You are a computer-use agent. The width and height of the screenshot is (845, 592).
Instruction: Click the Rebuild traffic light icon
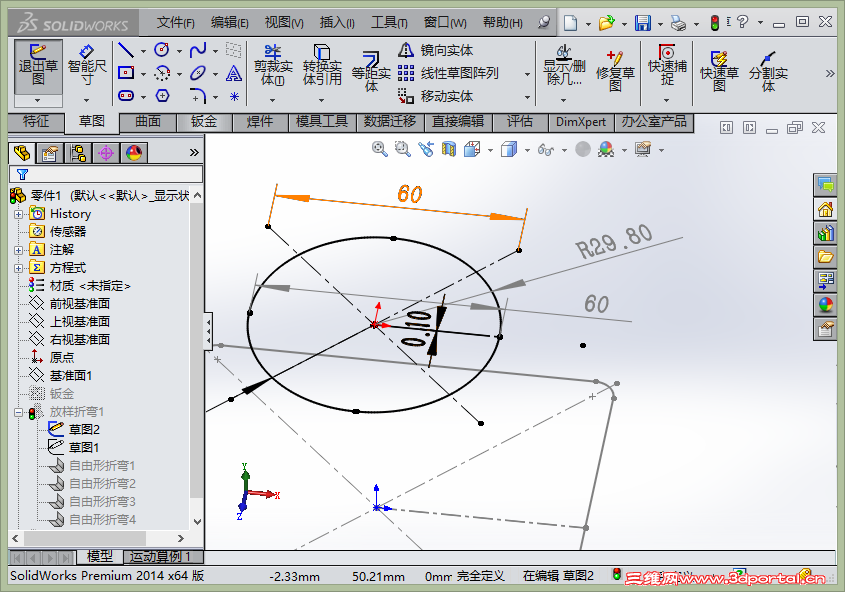coord(715,23)
